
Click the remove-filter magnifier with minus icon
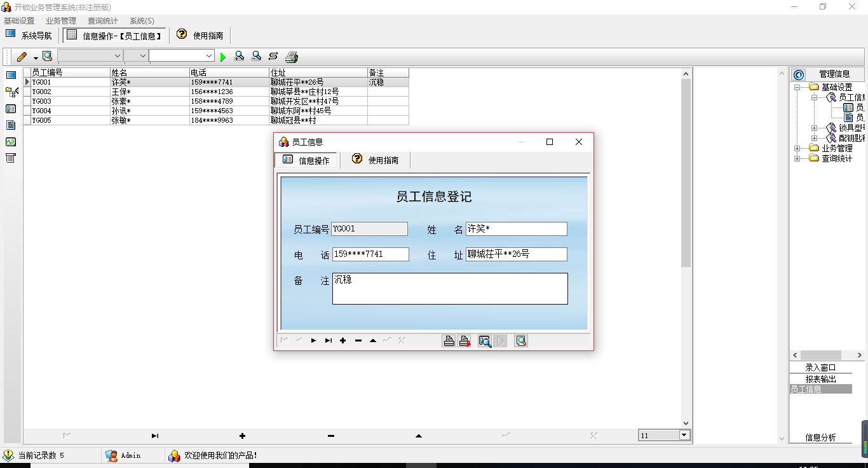click(256, 57)
